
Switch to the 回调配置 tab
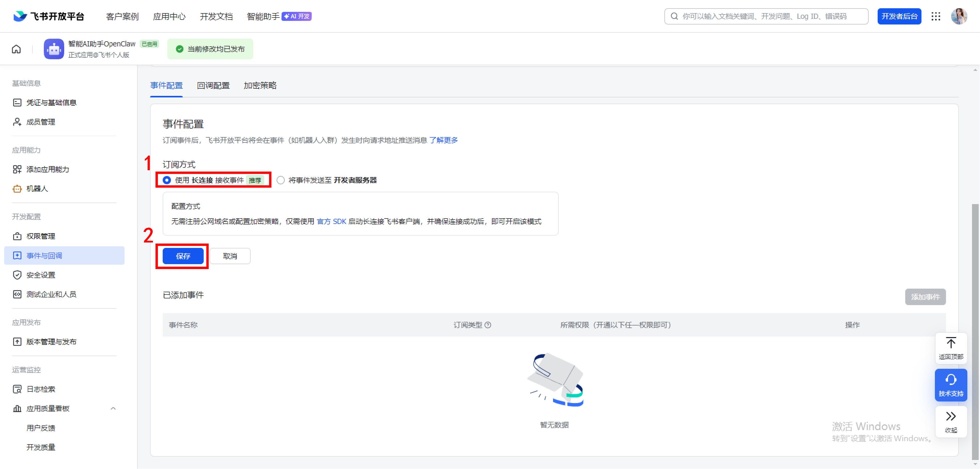point(213,86)
